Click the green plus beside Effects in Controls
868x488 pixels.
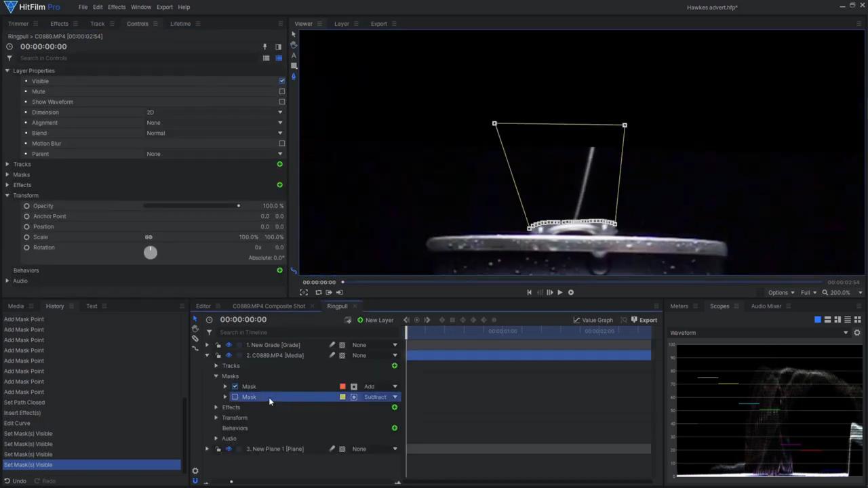click(x=279, y=185)
